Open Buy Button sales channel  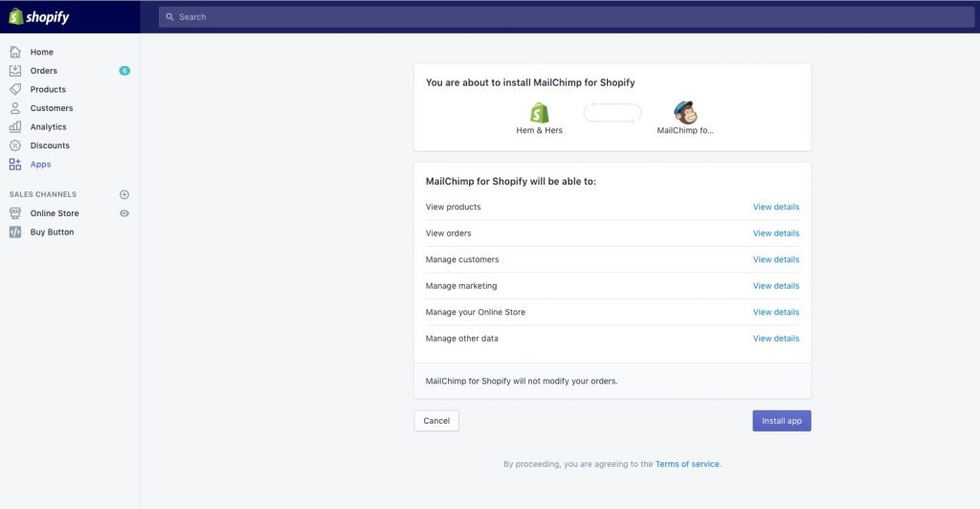(52, 232)
